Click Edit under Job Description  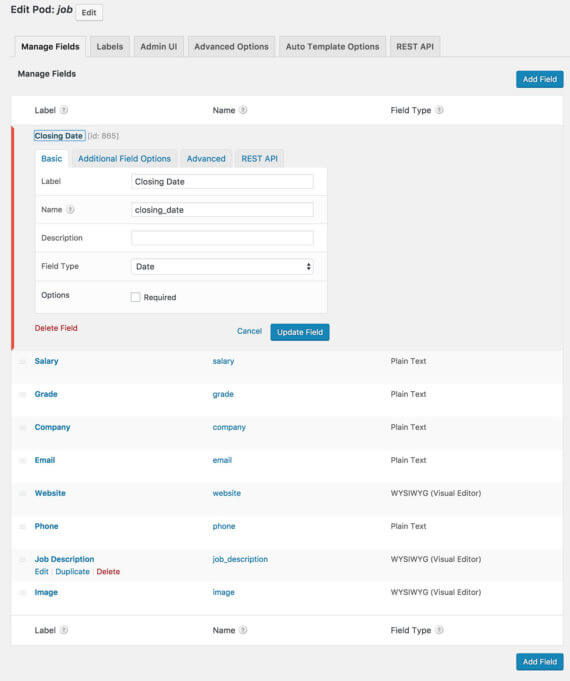click(x=42, y=572)
